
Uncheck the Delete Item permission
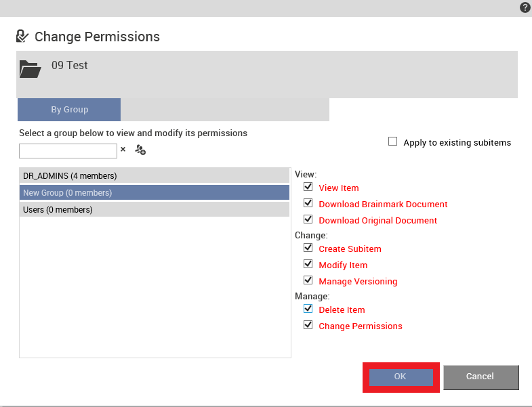pos(308,309)
